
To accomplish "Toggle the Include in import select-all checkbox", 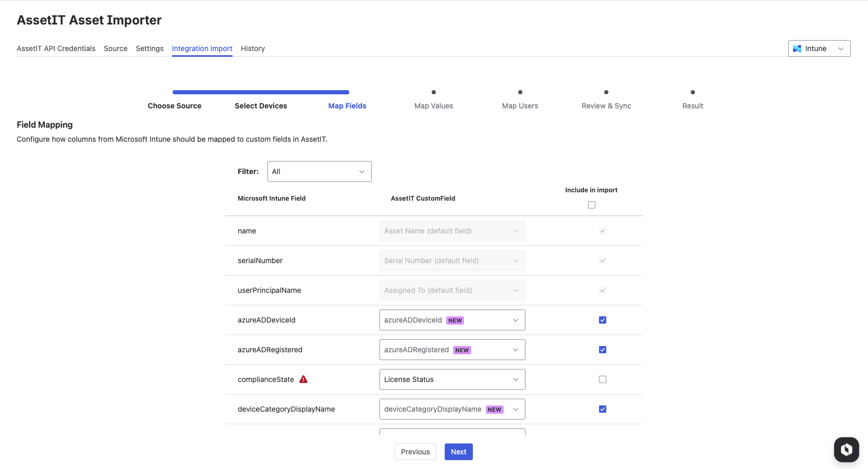I will click(x=592, y=205).
